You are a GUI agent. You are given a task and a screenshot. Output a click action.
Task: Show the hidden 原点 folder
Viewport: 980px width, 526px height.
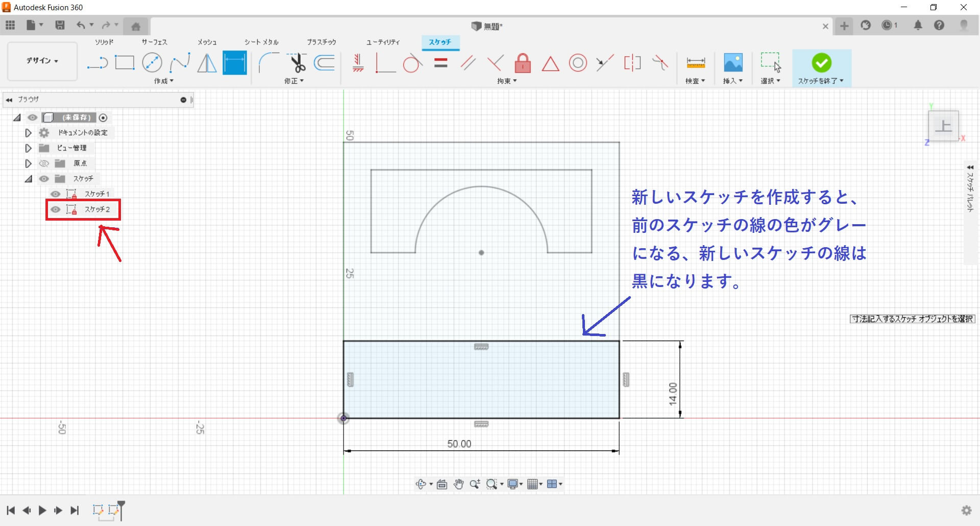pyautogui.click(x=44, y=163)
